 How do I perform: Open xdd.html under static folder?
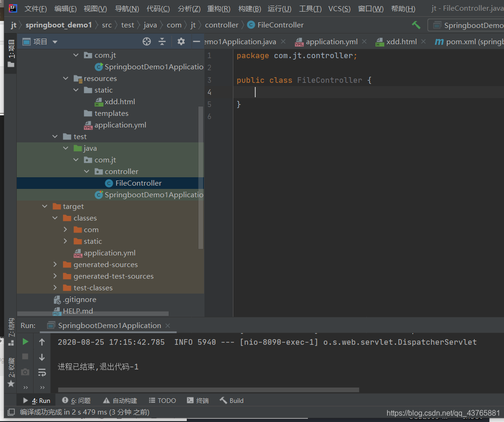pyautogui.click(x=120, y=102)
